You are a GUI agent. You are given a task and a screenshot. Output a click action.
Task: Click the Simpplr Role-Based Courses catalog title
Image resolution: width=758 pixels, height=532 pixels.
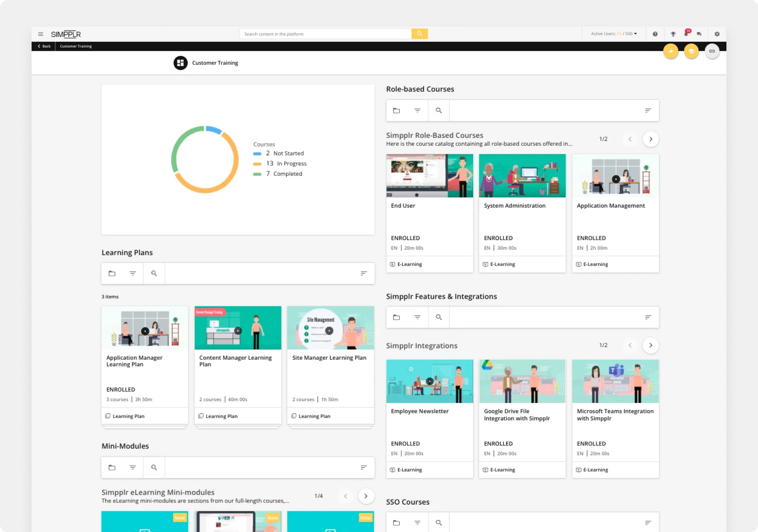click(x=435, y=135)
